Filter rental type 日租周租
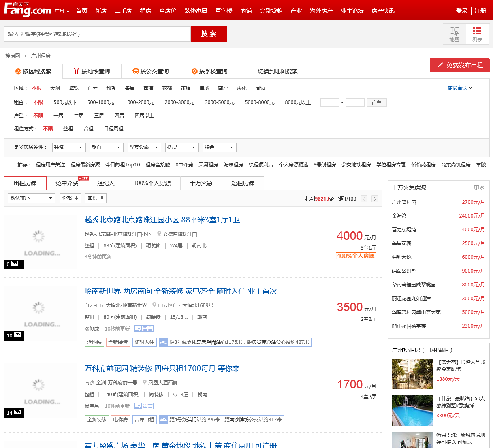Image resolution: width=493 pixels, height=448 pixels. point(113,129)
